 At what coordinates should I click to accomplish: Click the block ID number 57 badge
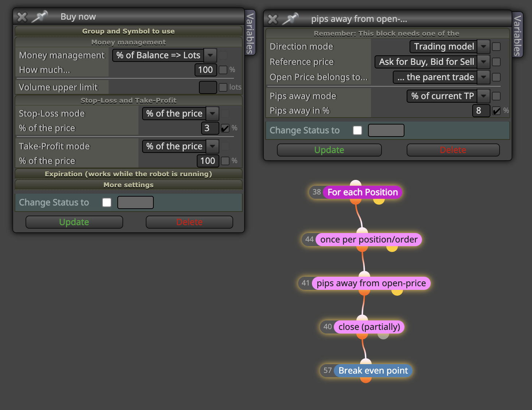(327, 370)
